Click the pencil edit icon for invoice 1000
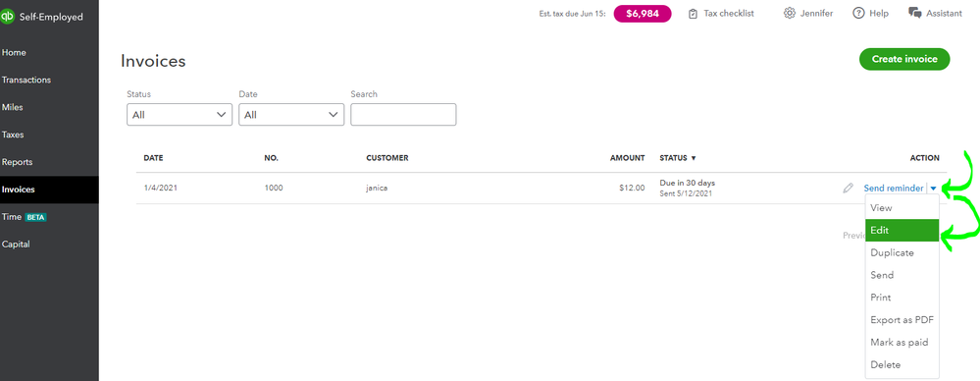 848,188
